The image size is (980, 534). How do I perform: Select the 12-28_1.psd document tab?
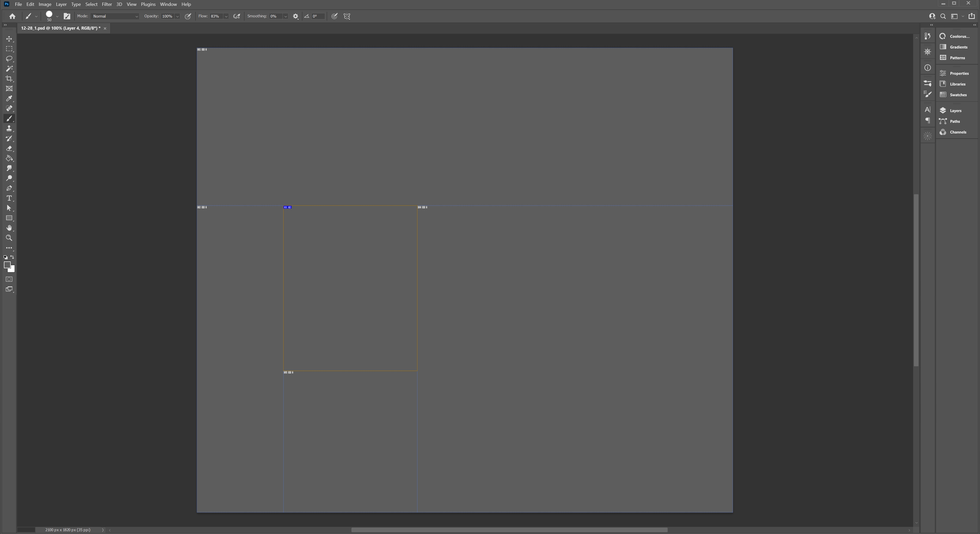pos(61,28)
